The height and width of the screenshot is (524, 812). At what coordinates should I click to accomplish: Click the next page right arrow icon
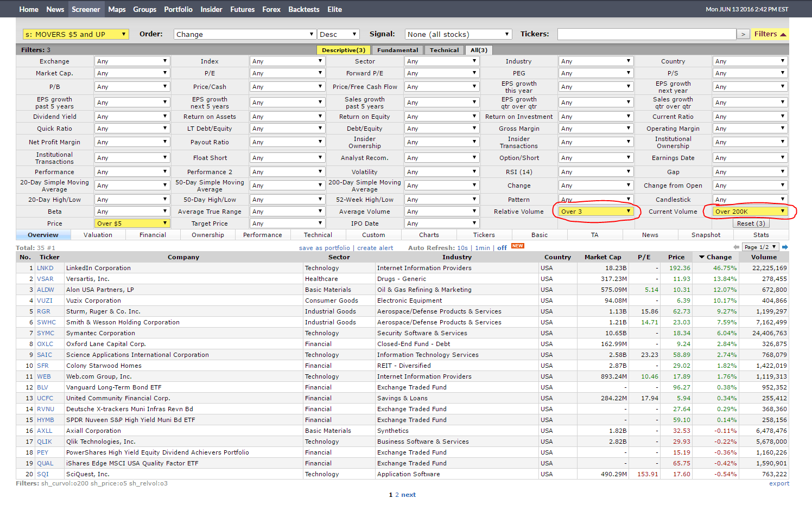[x=785, y=247]
